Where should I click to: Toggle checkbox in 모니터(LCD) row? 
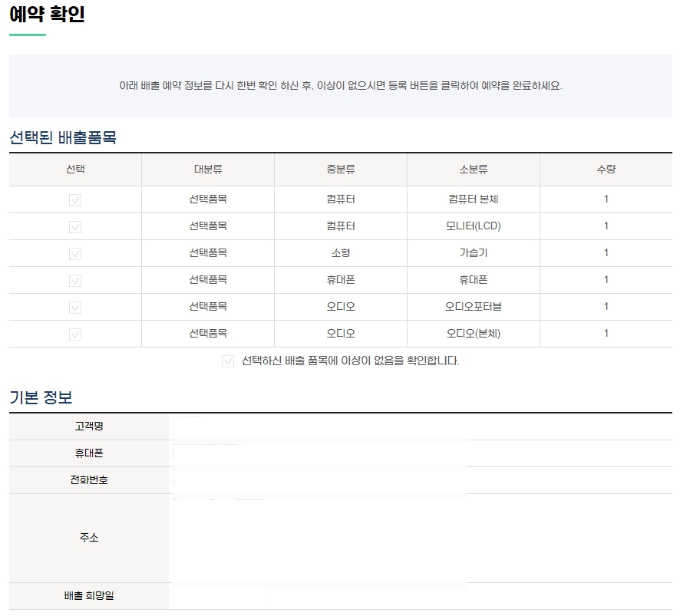(75, 227)
